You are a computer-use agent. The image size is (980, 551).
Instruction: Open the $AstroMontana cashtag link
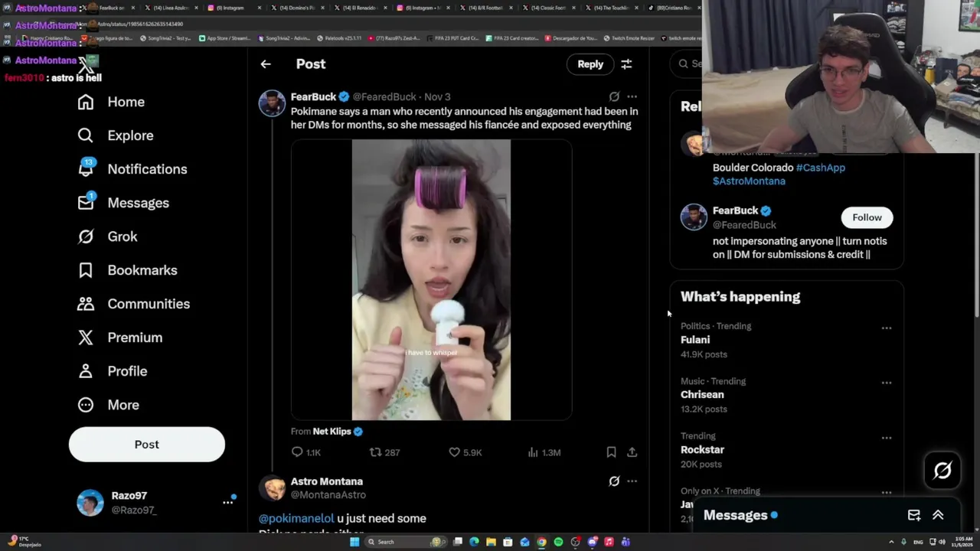tap(749, 181)
